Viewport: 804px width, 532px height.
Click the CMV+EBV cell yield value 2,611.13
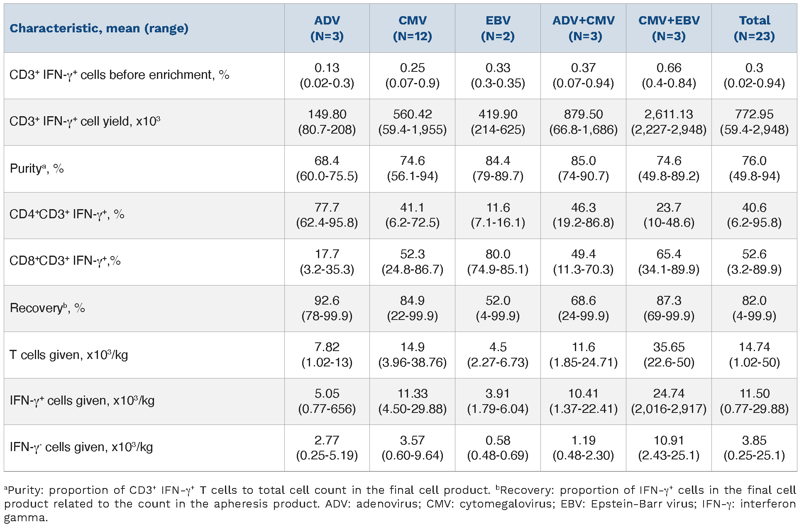pyautogui.click(x=669, y=115)
